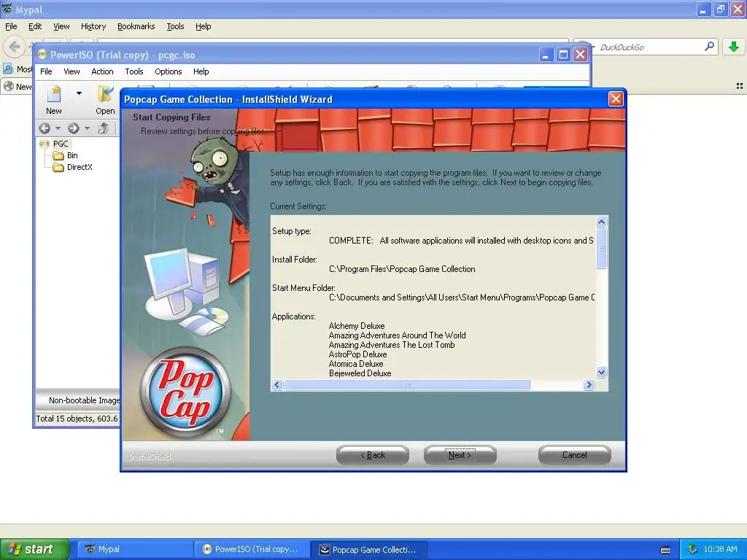Click Next to begin copying files
Screen dimensions: 747x560
click(x=460, y=455)
